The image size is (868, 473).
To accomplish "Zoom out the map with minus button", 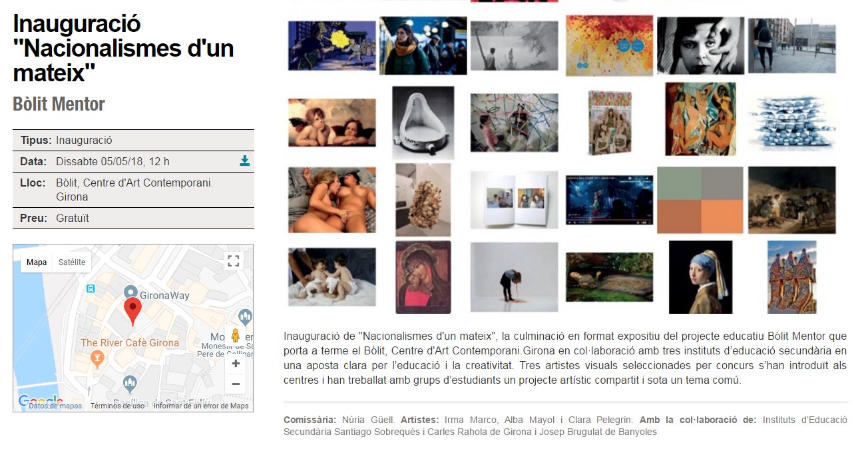I will pyautogui.click(x=236, y=384).
